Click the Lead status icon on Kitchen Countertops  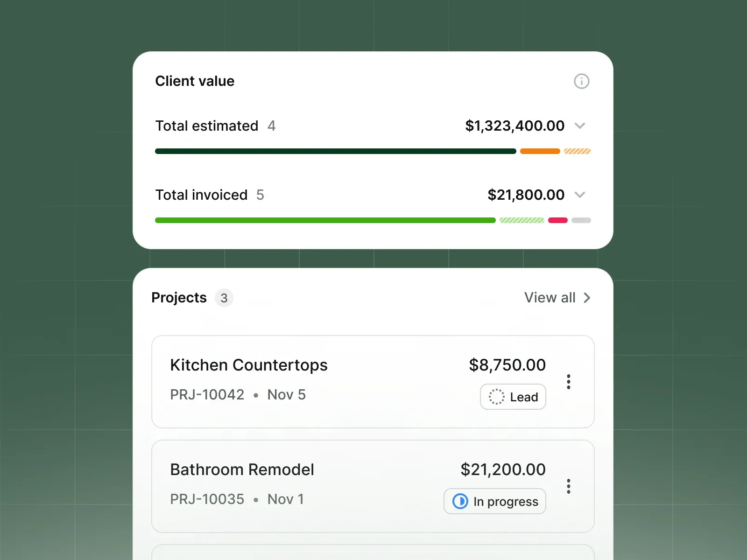point(496,397)
